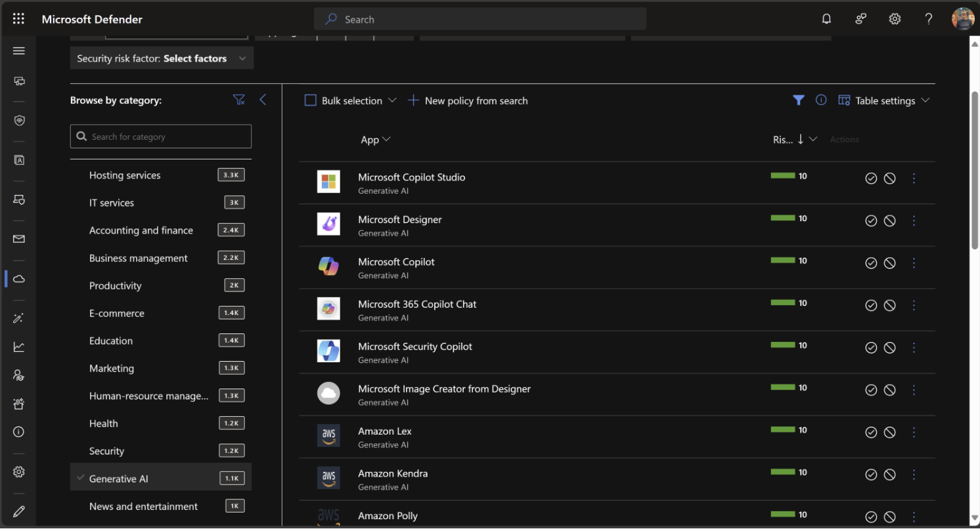Open the user profile avatar
The image size is (980, 531).
coord(963,19)
